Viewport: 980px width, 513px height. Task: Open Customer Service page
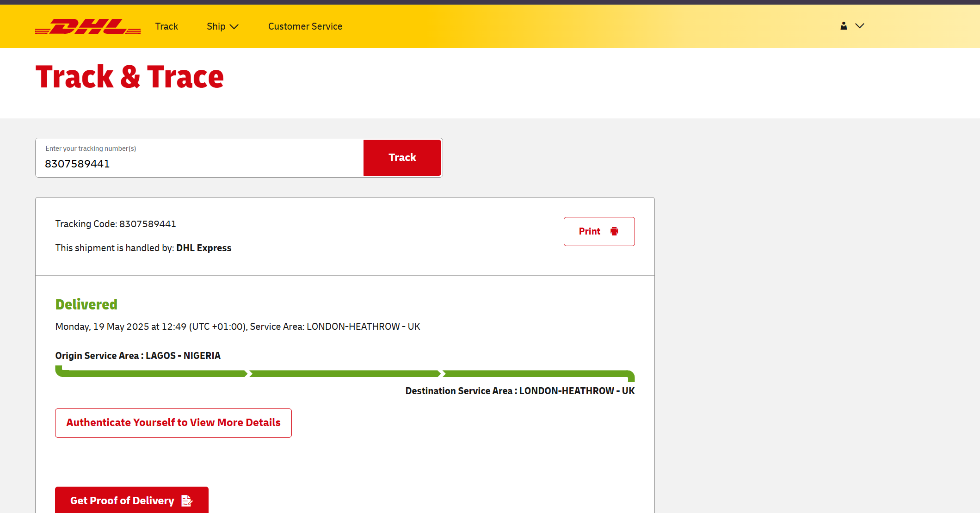(305, 26)
